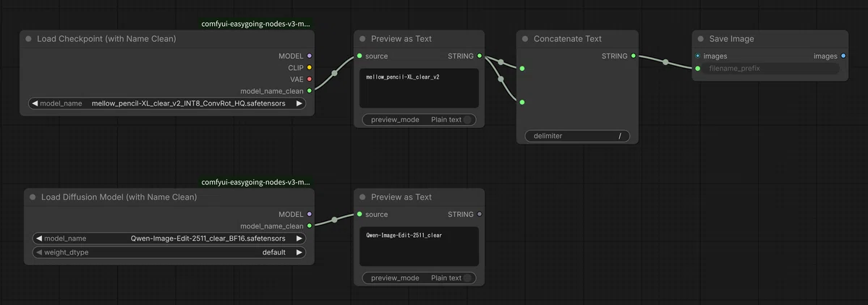Viewport: 868px width, 305px height.
Task: Click the STRING output socket on Concatenate Text
Action: click(634, 56)
